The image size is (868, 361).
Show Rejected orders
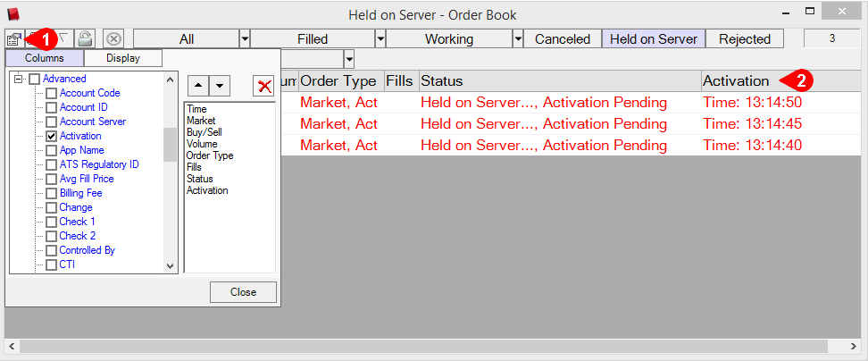tap(744, 39)
